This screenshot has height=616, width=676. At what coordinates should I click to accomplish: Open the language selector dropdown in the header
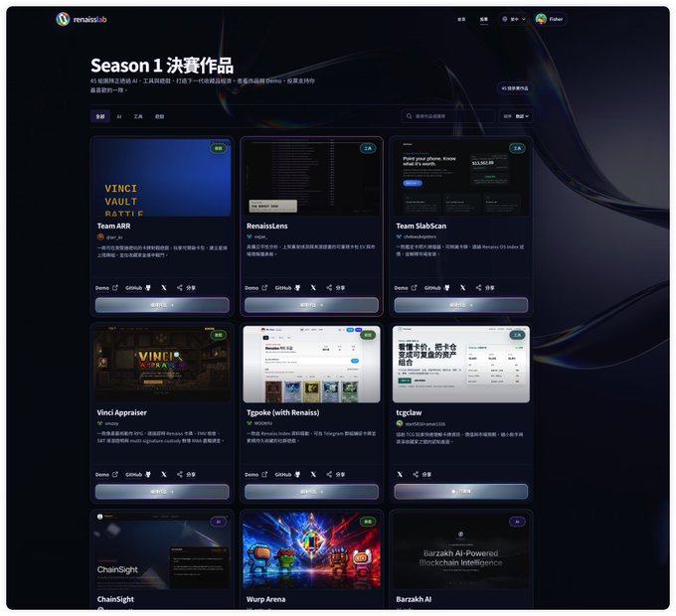[514, 19]
